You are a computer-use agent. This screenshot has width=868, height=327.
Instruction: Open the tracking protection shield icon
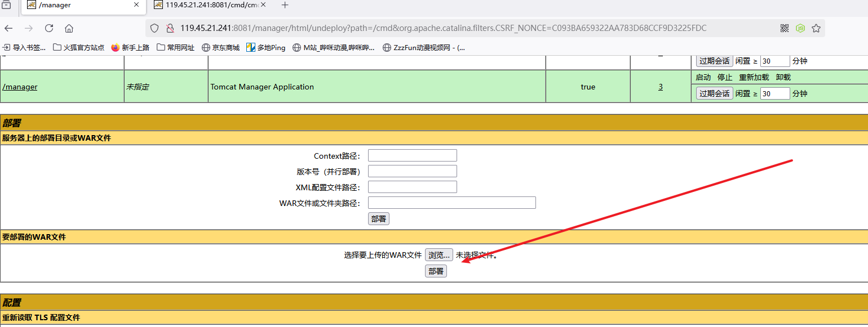[154, 28]
